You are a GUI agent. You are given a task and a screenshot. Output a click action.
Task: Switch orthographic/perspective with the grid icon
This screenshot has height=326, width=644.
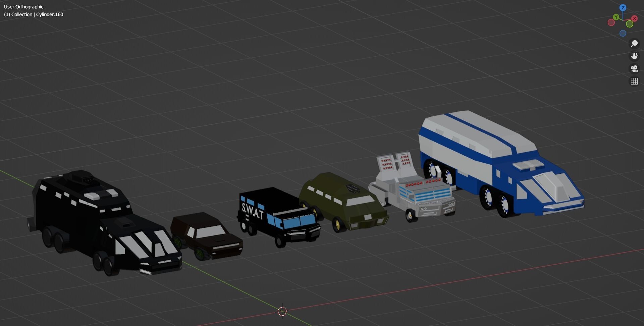click(x=634, y=81)
